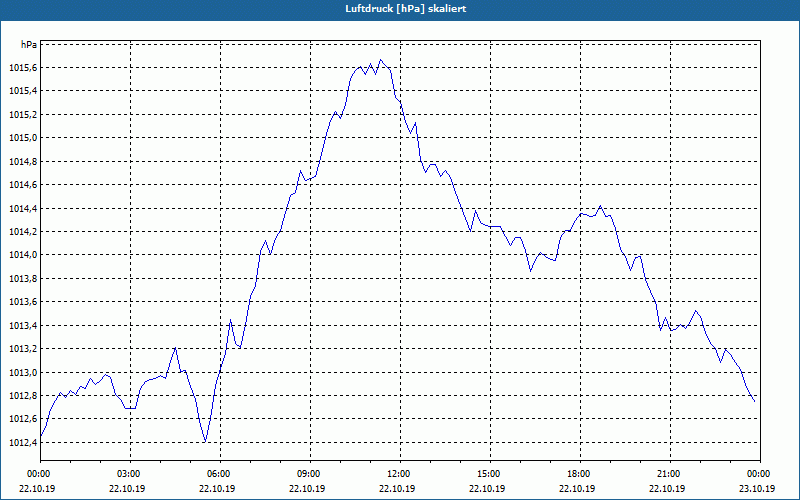Click the 09:00 time axis label

pyautogui.click(x=310, y=474)
